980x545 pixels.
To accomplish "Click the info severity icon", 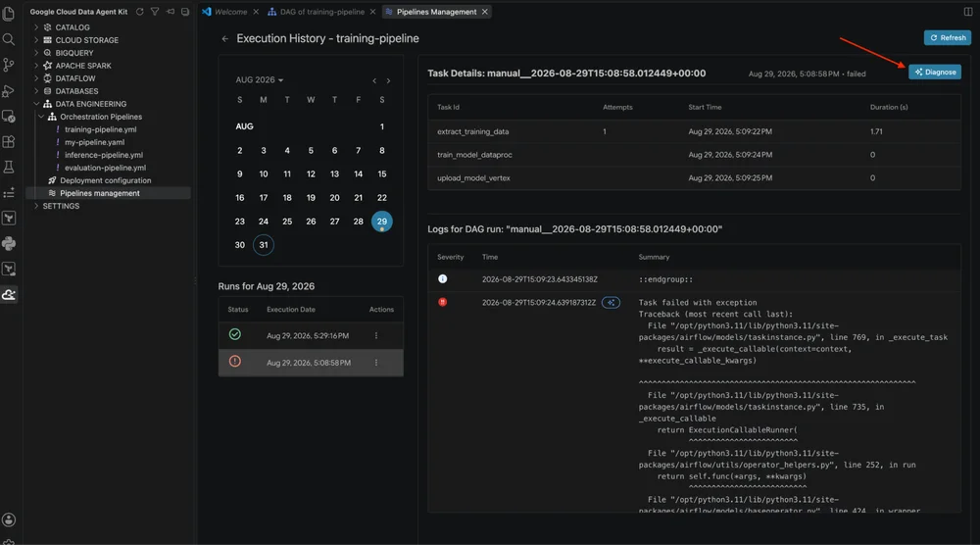I will coord(443,278).
